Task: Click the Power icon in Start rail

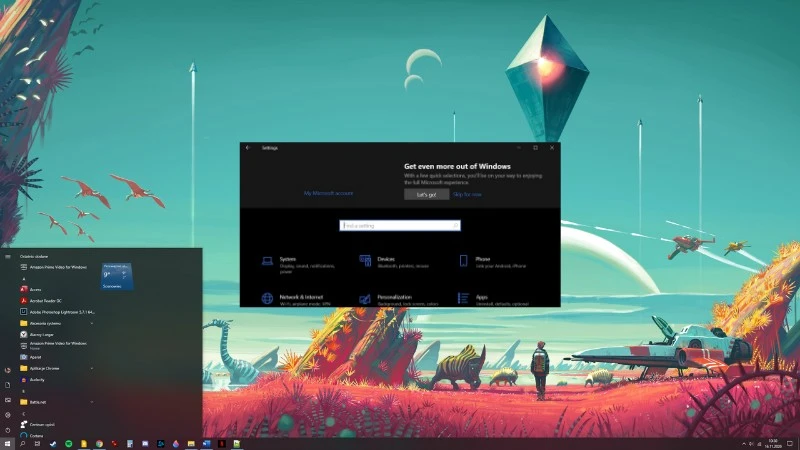Action: pyautogui.click(x=8, y=430)
